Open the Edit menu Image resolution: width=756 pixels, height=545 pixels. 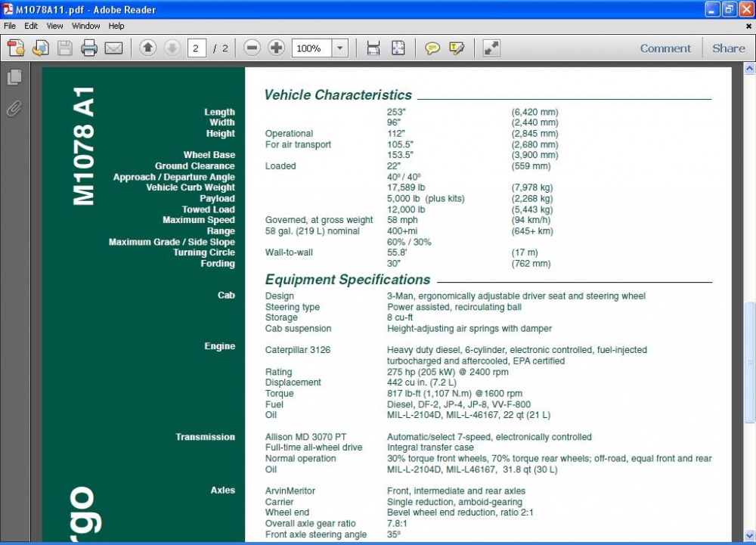[x=31, y=26]
